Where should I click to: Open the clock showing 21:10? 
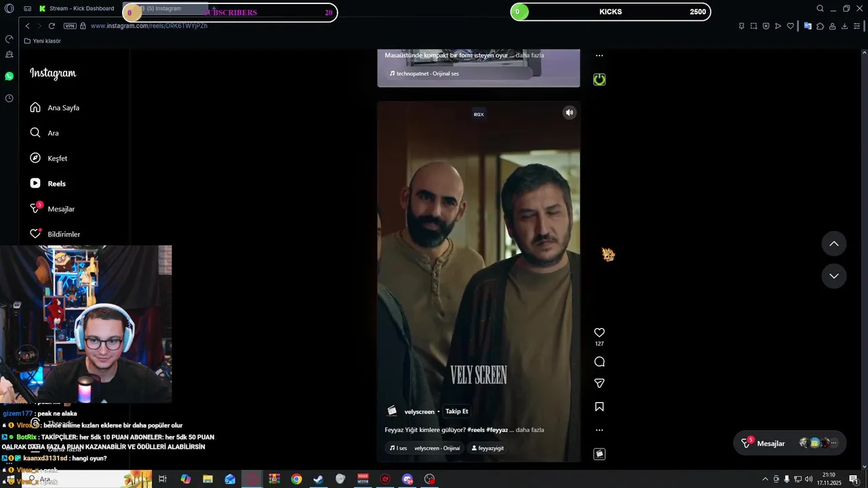tap(829, 479)
